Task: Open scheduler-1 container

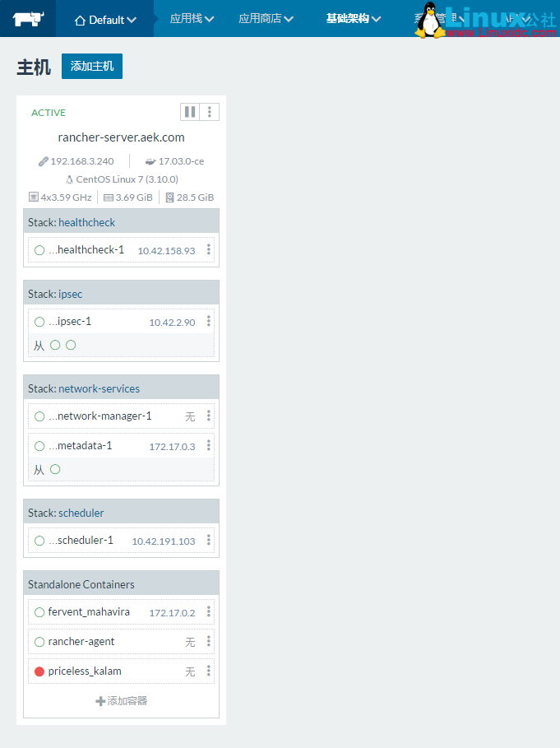Action: pyautogui.click(x=81, y=540)
